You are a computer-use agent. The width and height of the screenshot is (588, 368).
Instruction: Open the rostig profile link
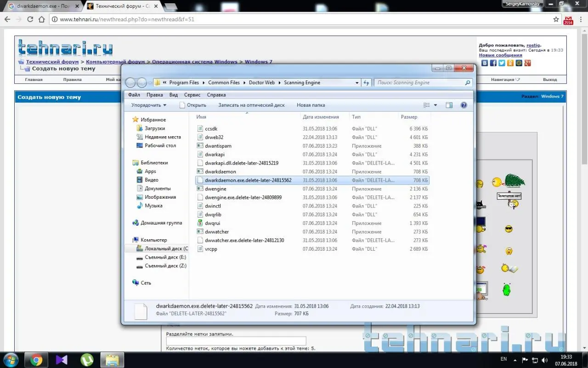[x=533, y=45]
